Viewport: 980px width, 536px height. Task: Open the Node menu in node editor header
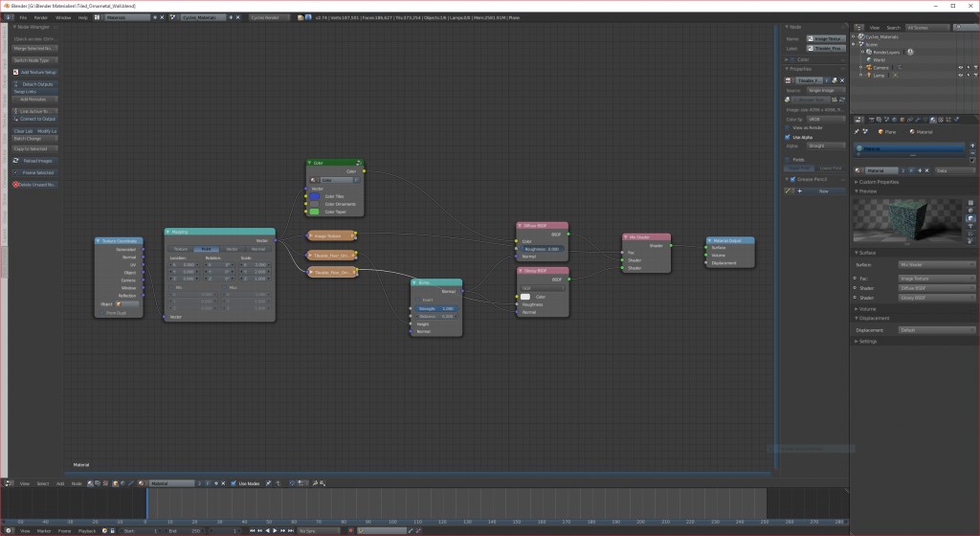(77, 483)
